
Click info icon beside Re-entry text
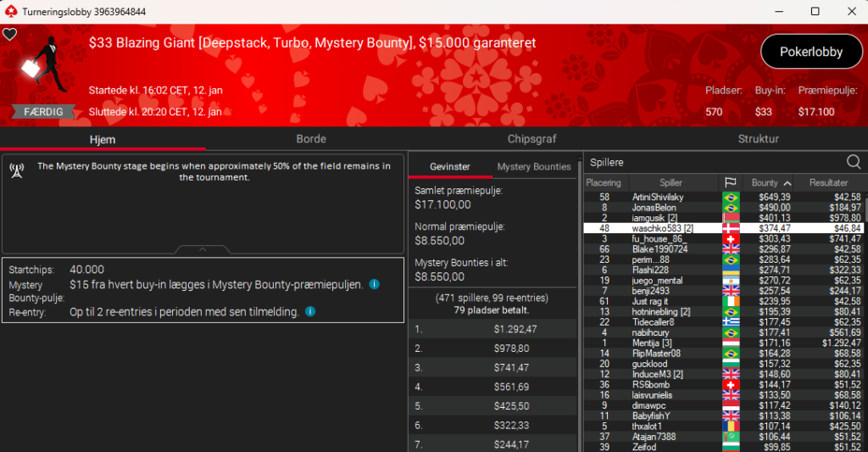[310, 312]
